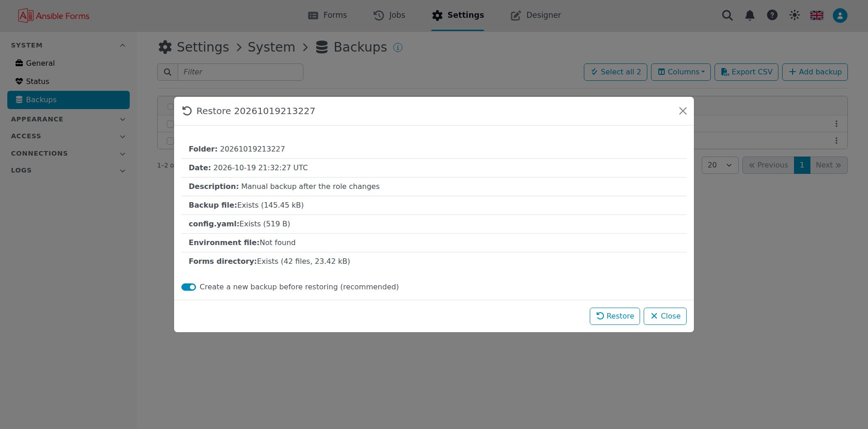This screenshot has width=868, height=429.
Task: Click the Restore button
Action: [615, 316]
